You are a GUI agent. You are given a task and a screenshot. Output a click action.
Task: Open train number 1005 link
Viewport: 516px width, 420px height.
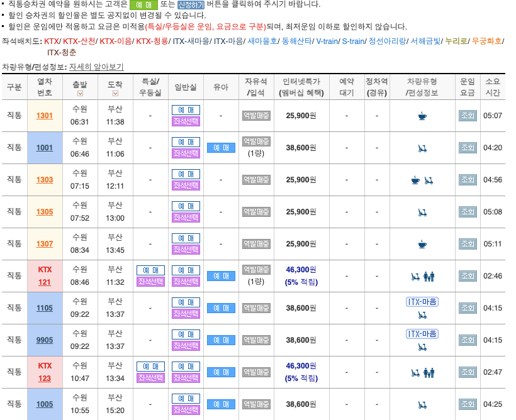tap(45, 404)
